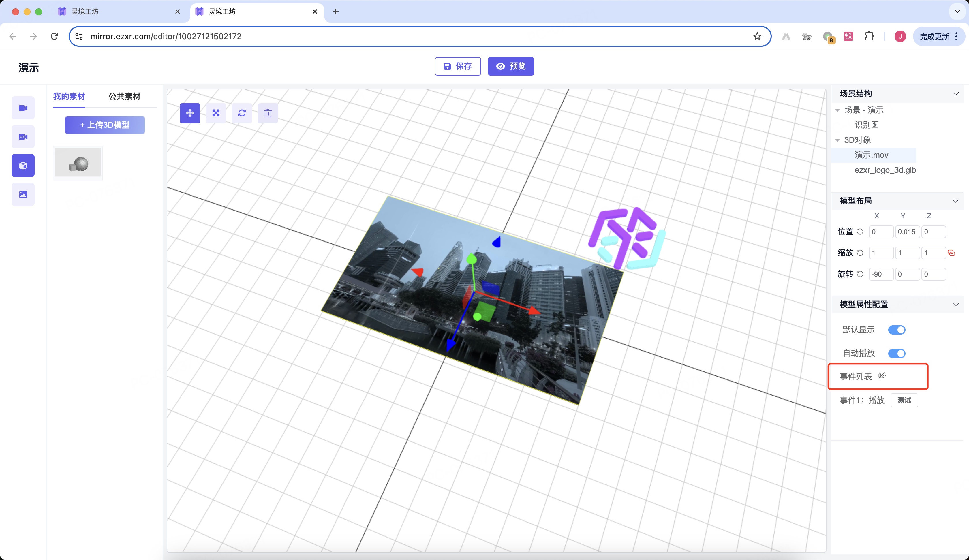
Task: Reload the page
Action: pos(54,36)
